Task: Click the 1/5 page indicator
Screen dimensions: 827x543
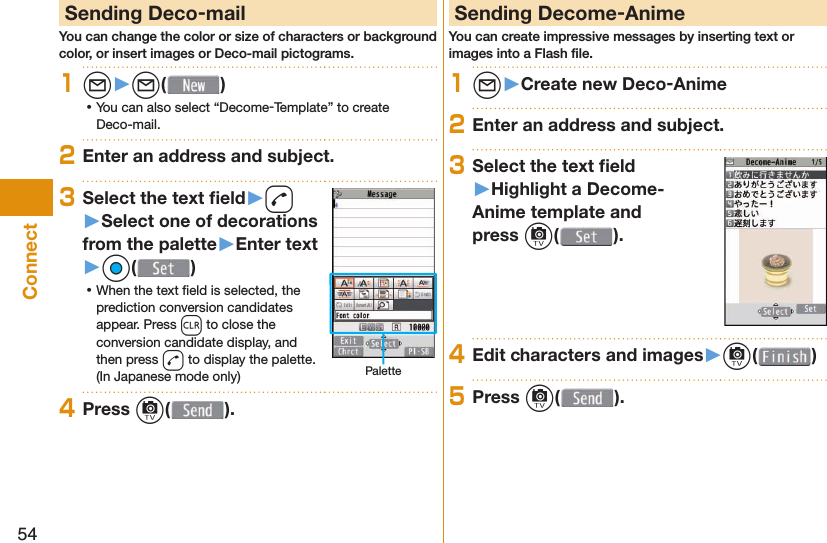Action: coord(816,162)
